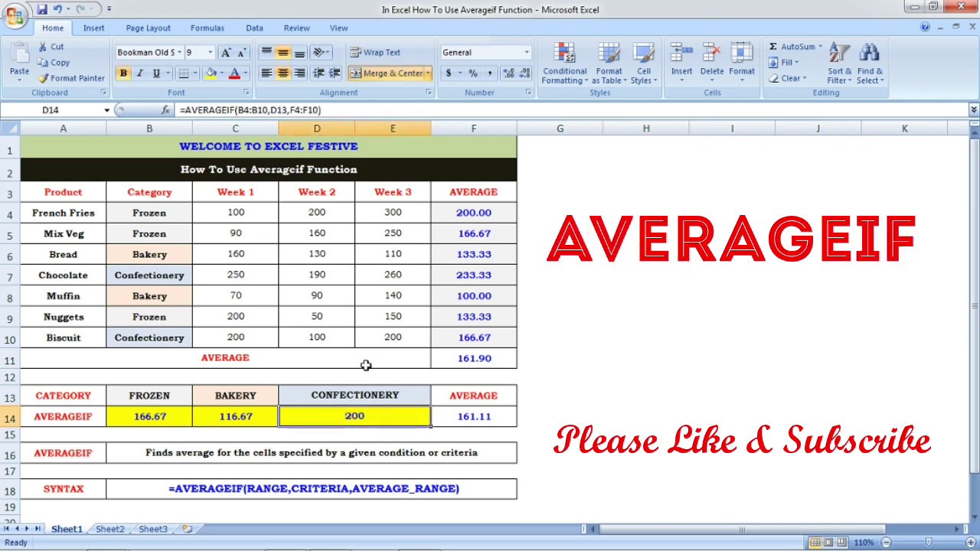Apply red font color

pyautogui.click(x=234, y=73)
